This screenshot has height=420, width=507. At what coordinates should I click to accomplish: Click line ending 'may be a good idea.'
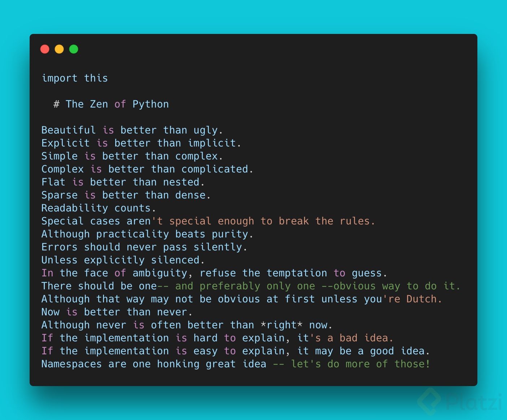point(235,351)
